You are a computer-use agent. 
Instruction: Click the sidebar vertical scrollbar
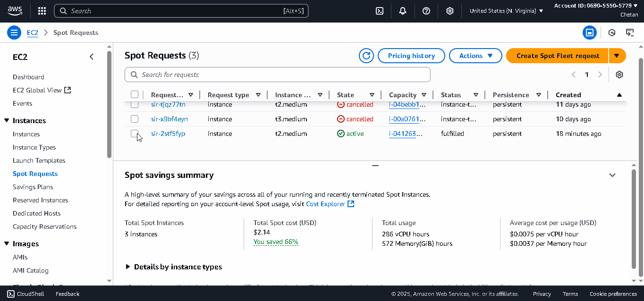tap(110, 104)
